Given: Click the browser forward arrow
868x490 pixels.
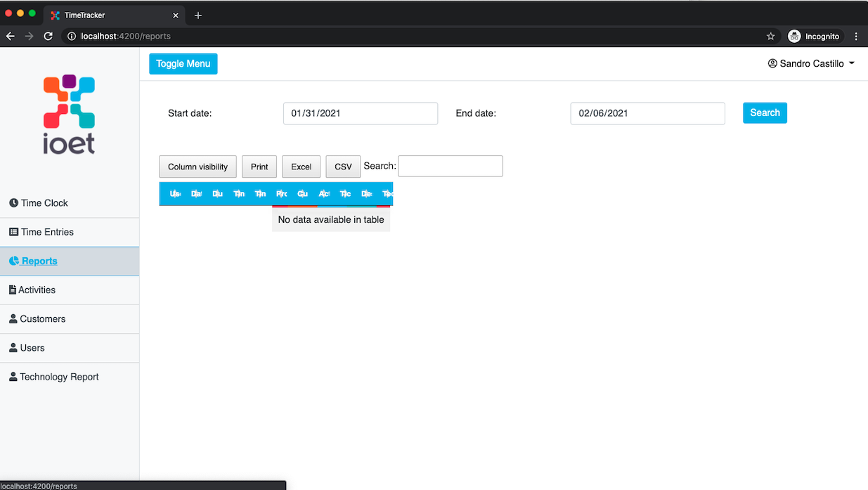Looking at the screenshot, I should 30,36.
